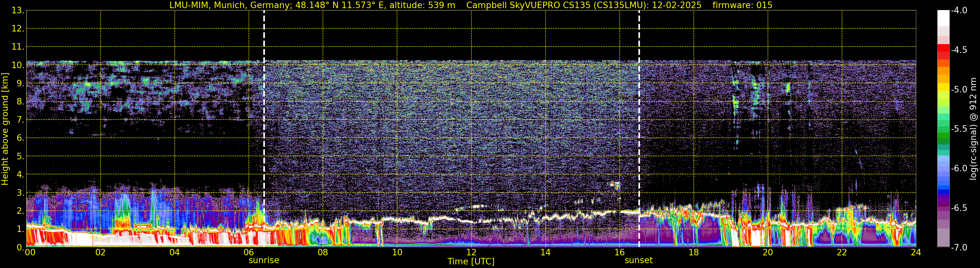Click the colorbar label "-5.0"
The image size is (980, 268).
pyautogui.click(x=959, y=90)
